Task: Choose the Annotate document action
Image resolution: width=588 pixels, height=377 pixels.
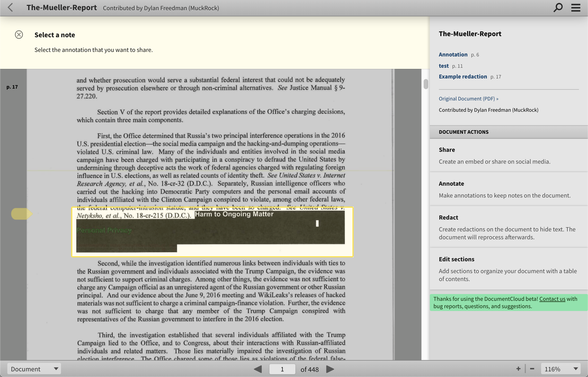Action: tap(509, 189)
